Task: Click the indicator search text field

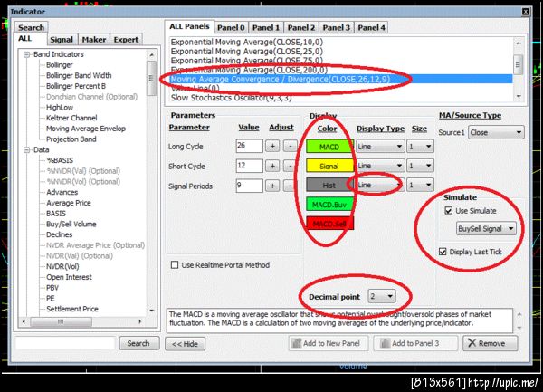Action: (x=65, y=343)
